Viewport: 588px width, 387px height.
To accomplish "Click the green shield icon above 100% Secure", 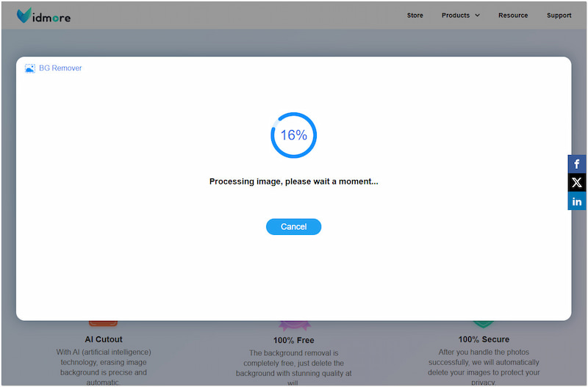I will 482,324.
